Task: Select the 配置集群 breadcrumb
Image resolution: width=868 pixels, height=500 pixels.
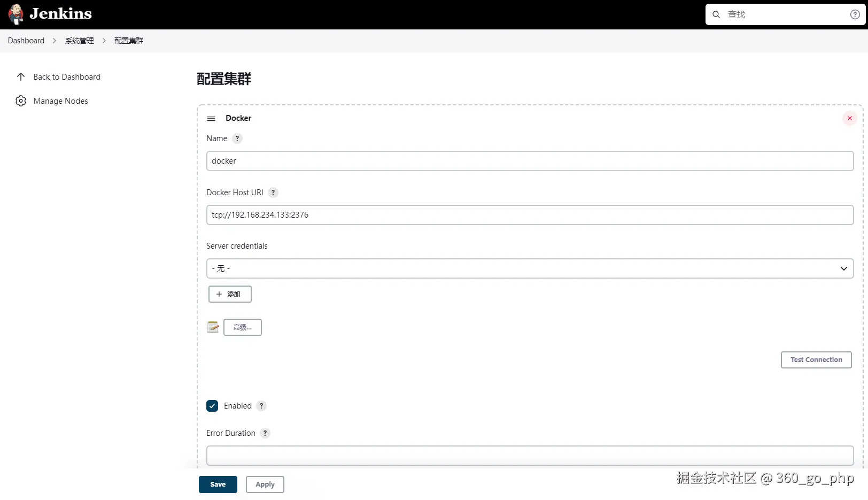Action: point(129,41)
